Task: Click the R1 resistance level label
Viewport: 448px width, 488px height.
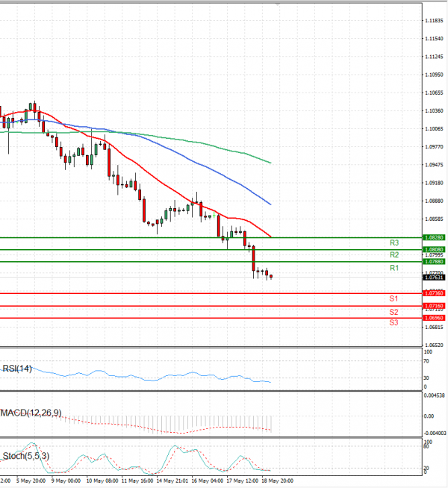Action: (394, 268)
